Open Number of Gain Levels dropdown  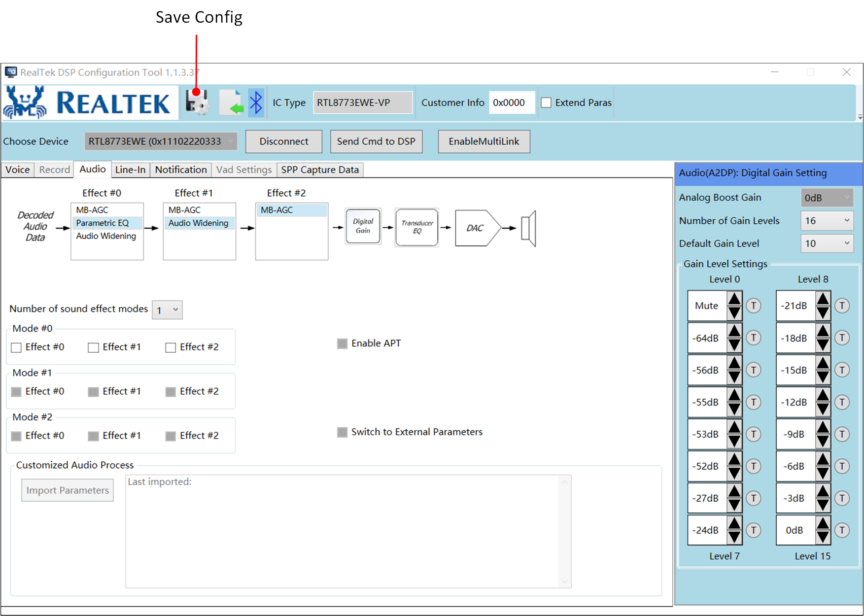(x=827, y=221)
